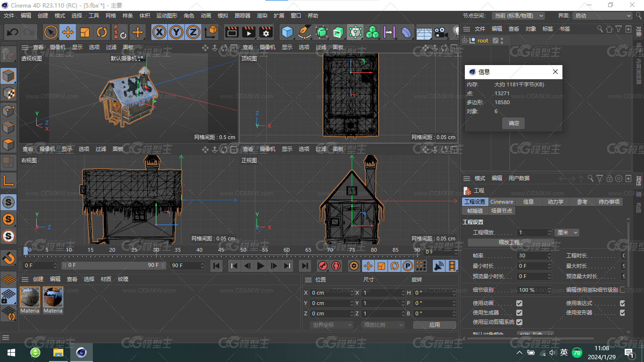Toggle the X axis lock

(160, 32)
